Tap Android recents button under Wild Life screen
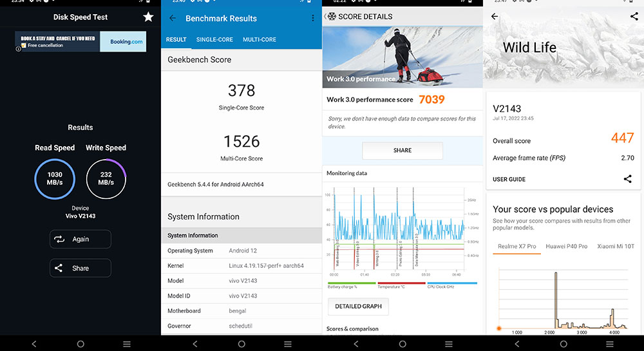The width and height of the screenshot is (644, 351). (609, 344)
